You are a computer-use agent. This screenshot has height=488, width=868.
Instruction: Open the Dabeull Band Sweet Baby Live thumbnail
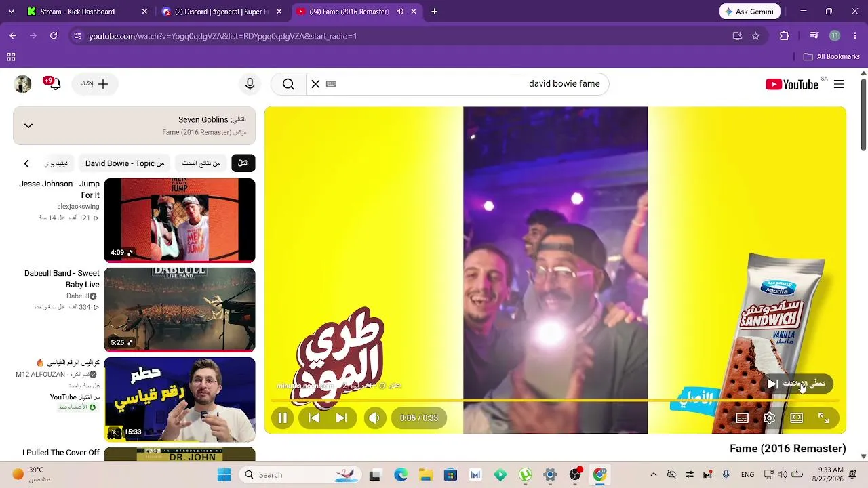tap(180, 310)
